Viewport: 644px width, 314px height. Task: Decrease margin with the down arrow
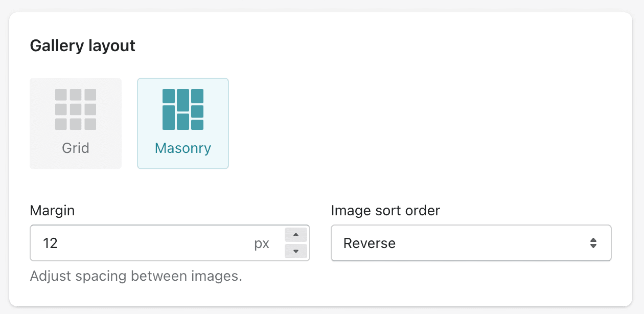(x=295, y=251)
